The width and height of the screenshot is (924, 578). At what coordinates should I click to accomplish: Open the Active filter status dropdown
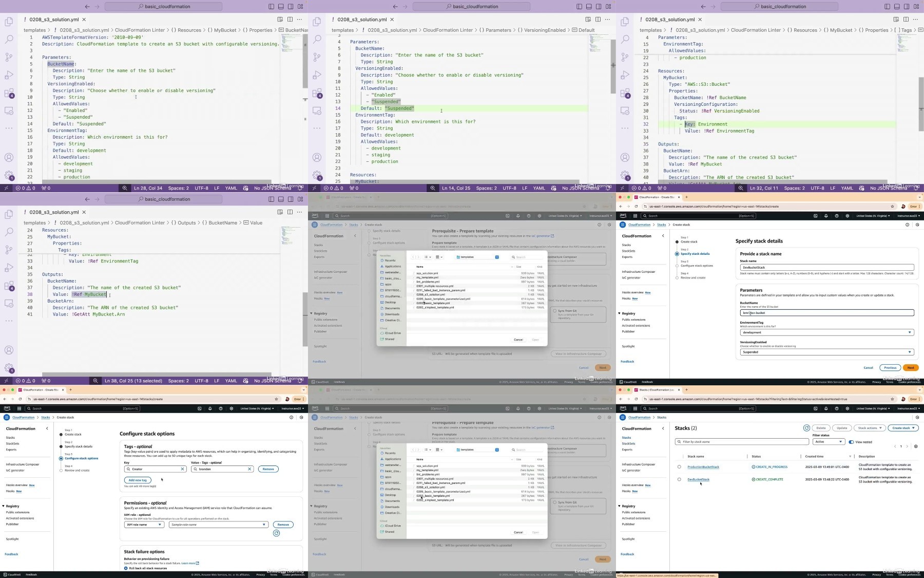click(x=829, y=442)
